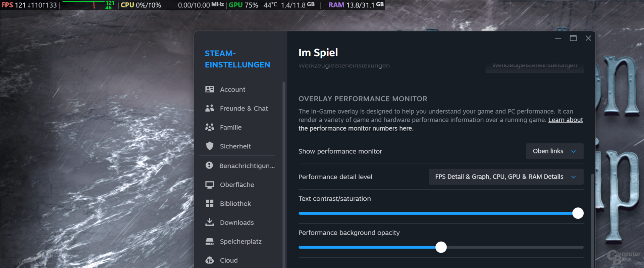Click the Familie group icon

pyautogui.click(x=210, y=127)
